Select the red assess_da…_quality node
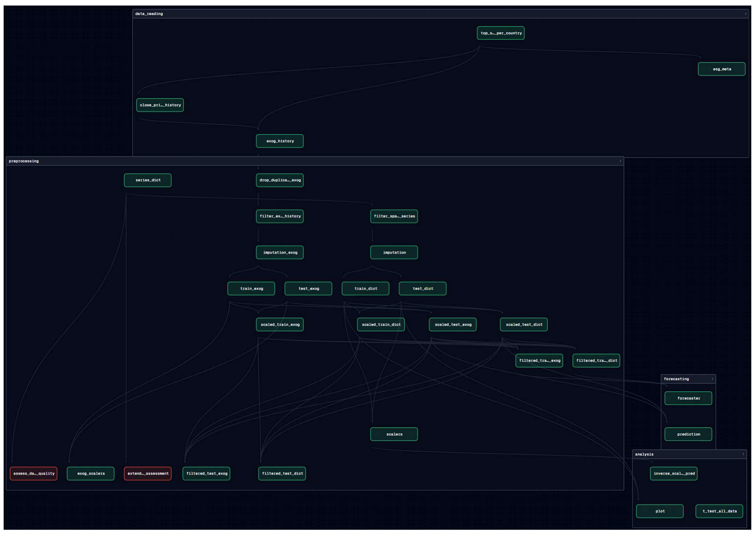This screenshot has height=535, width=756. 34,473
